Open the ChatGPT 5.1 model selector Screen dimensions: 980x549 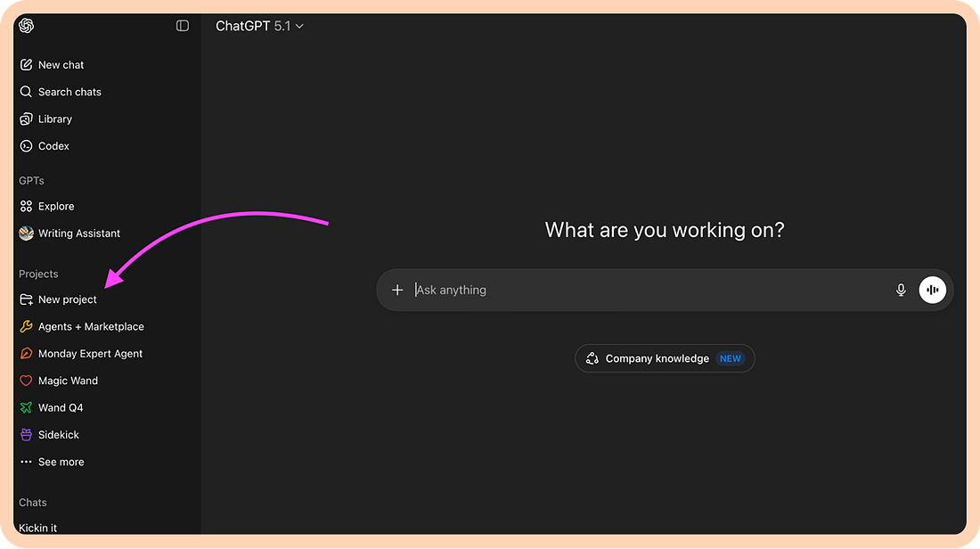(259, 26)
